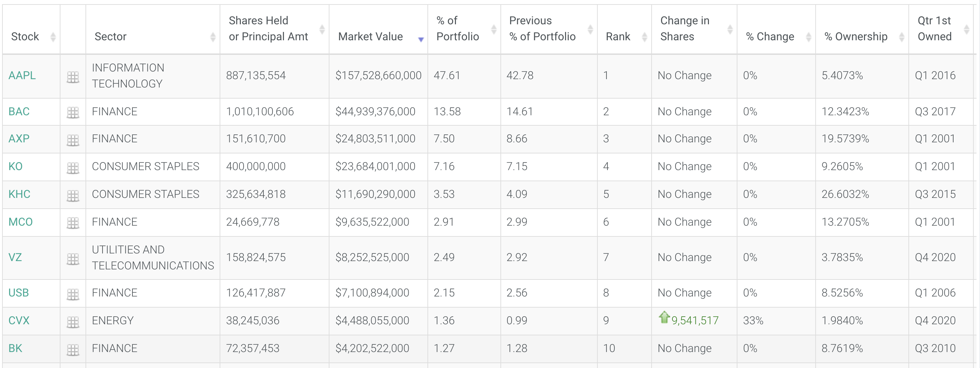Sort by Change in Shares column arrows

(x=730, y=29)
